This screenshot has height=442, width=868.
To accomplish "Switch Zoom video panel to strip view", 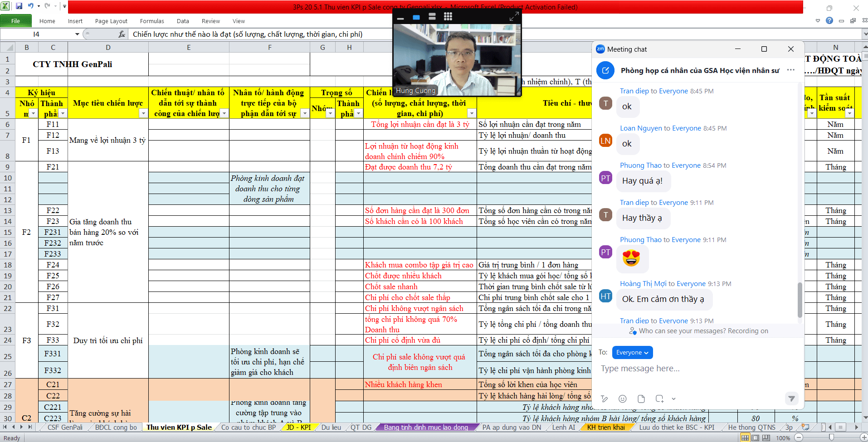I will [432, 17].
